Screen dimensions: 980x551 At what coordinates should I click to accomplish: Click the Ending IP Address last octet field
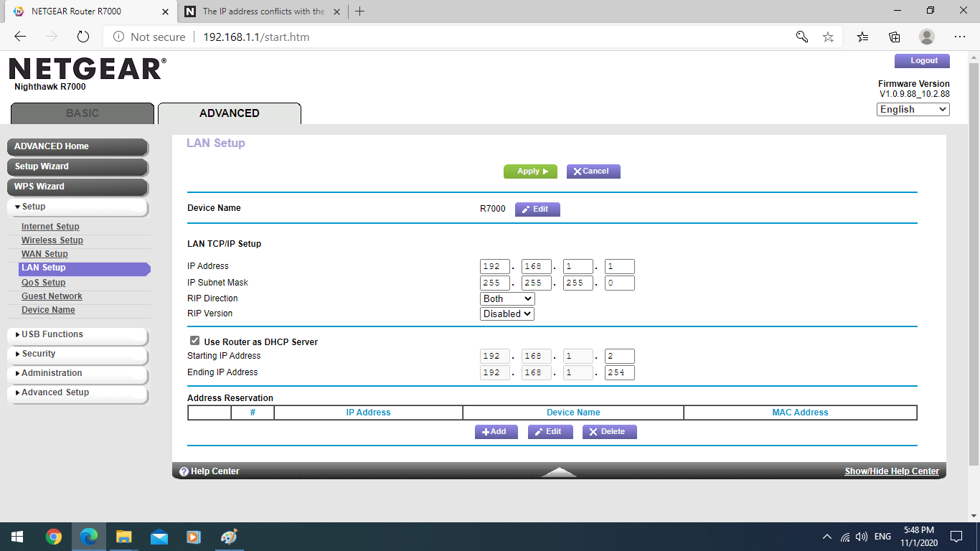pos(618,372)
